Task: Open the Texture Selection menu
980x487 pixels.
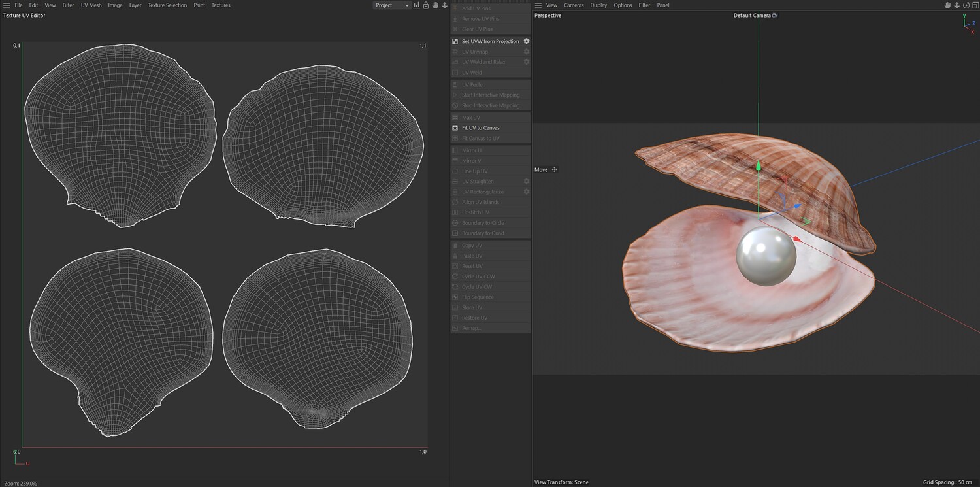Action: (167, 5)
